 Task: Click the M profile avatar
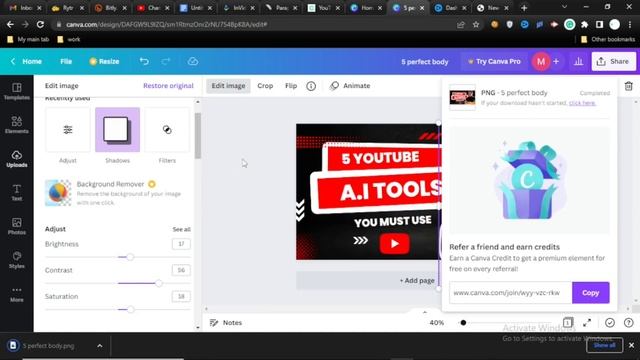[x=541, y=62]
